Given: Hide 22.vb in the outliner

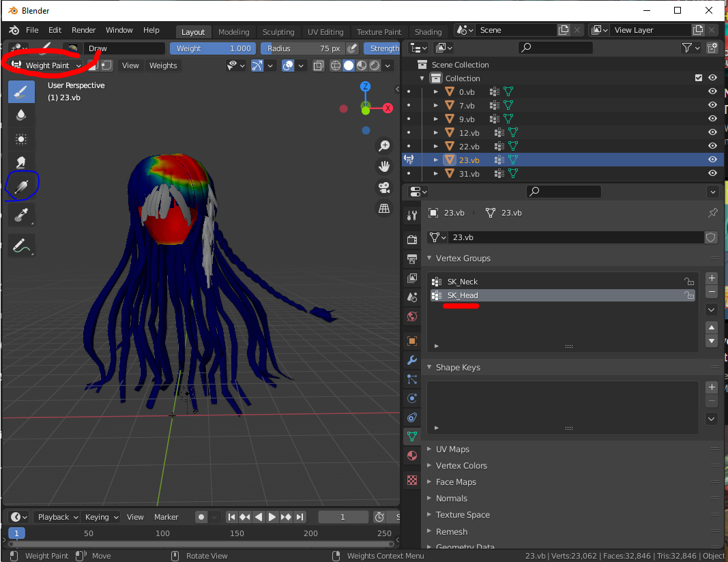Looking at the screenshot, I should (712, 146).
